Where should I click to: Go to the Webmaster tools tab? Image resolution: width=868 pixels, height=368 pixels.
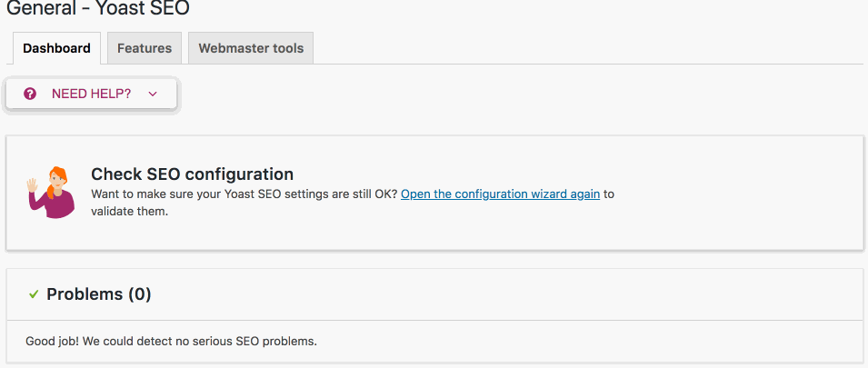(251, 48)
